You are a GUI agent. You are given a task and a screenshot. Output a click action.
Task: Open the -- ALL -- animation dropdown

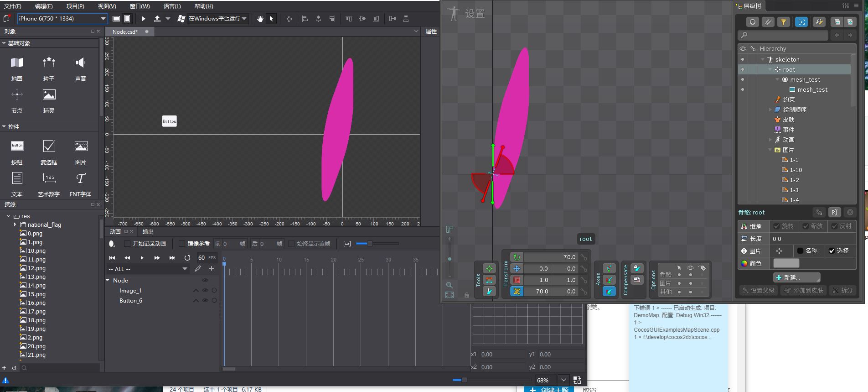click(x=148, y=269)
